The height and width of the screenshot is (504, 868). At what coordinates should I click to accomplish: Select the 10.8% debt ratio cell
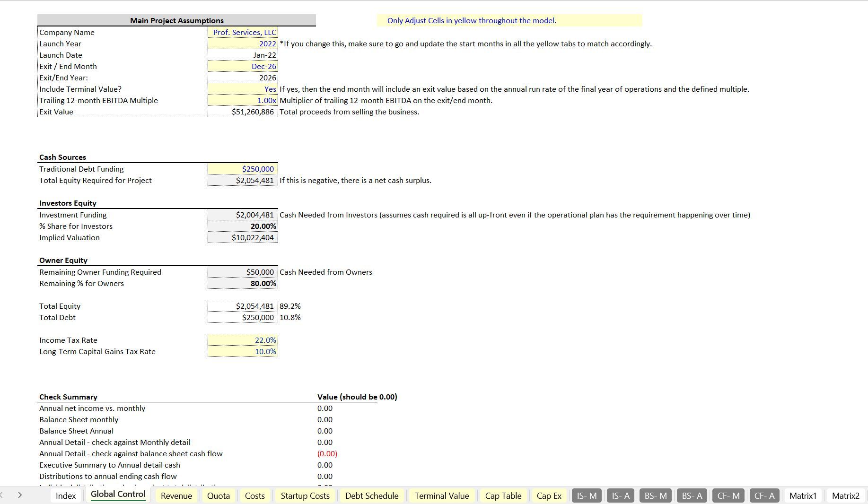click(290, 317)
